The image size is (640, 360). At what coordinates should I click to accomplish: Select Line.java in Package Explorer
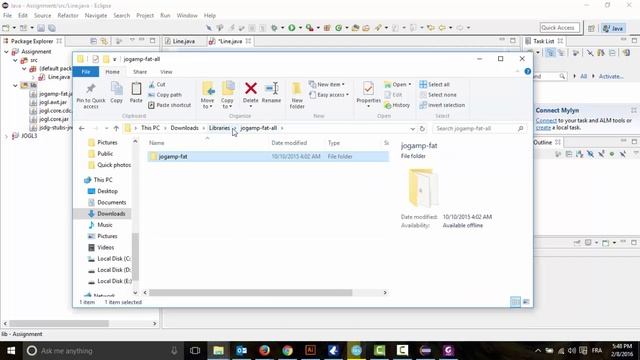tap(55, 77)
